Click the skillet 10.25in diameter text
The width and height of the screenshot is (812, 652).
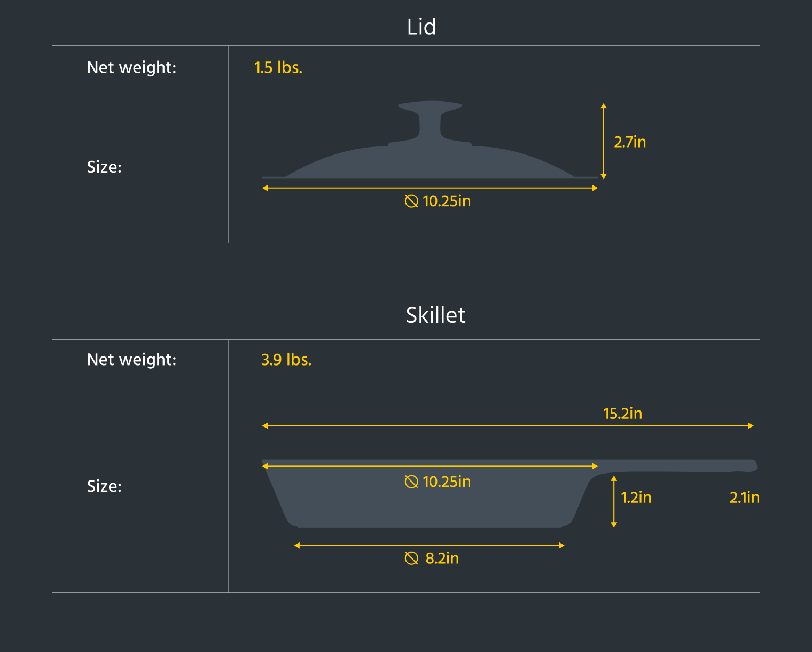click(447, 482)
